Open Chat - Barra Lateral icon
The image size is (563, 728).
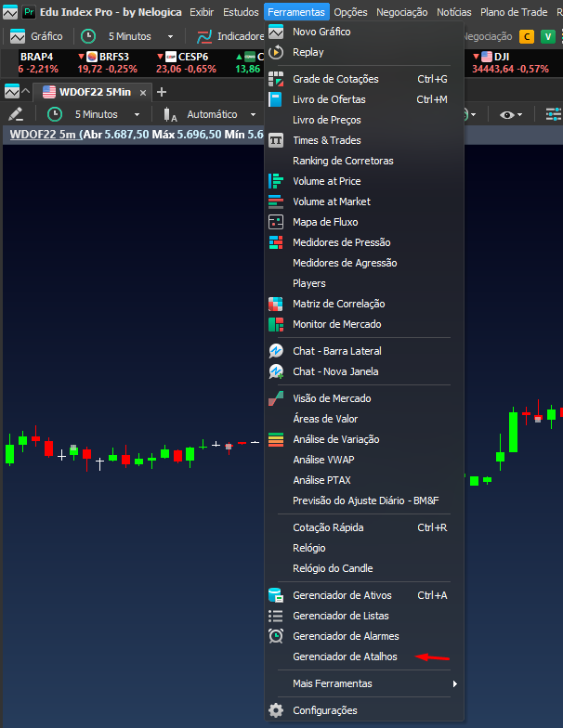pyautogui.click(x=276, y=351)
